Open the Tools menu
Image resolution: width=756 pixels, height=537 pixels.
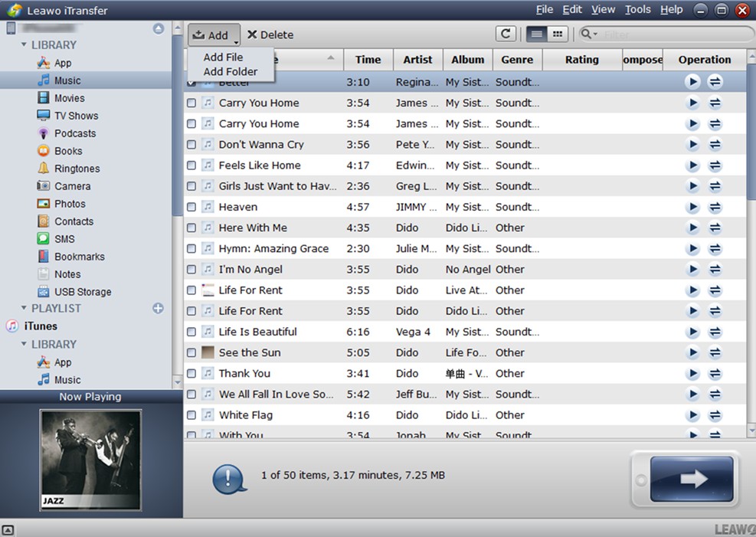pyautogui.click(x=637, y=10)
